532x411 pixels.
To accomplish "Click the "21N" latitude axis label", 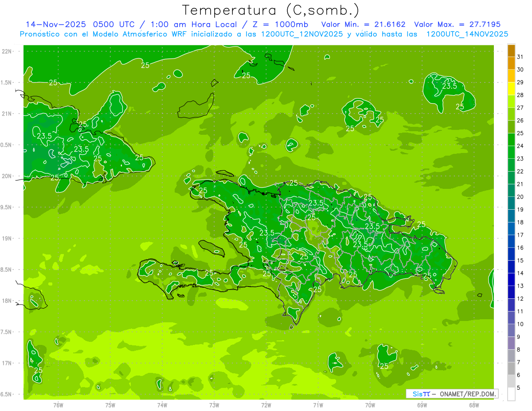I will (7, 114).
